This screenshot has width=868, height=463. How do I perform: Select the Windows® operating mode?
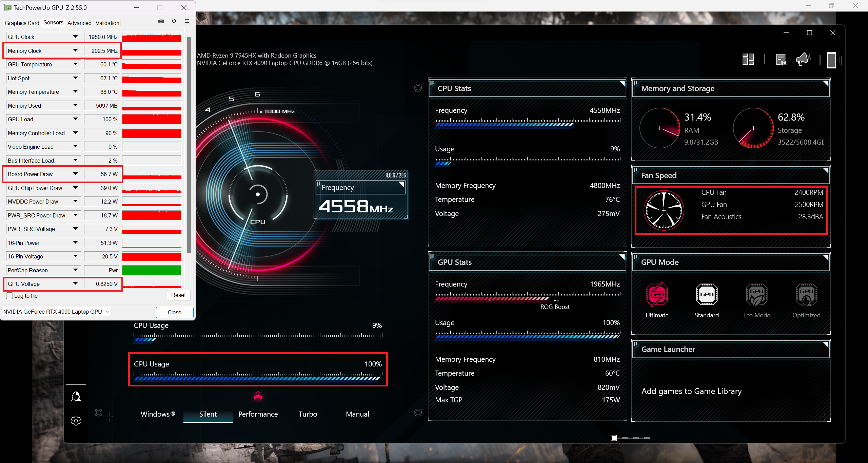158,414
